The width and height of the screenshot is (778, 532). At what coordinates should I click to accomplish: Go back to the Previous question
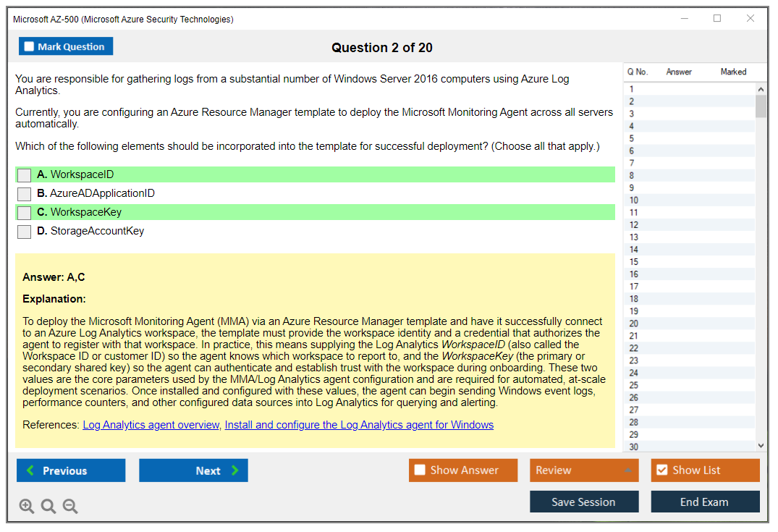[x=71, y=470]
